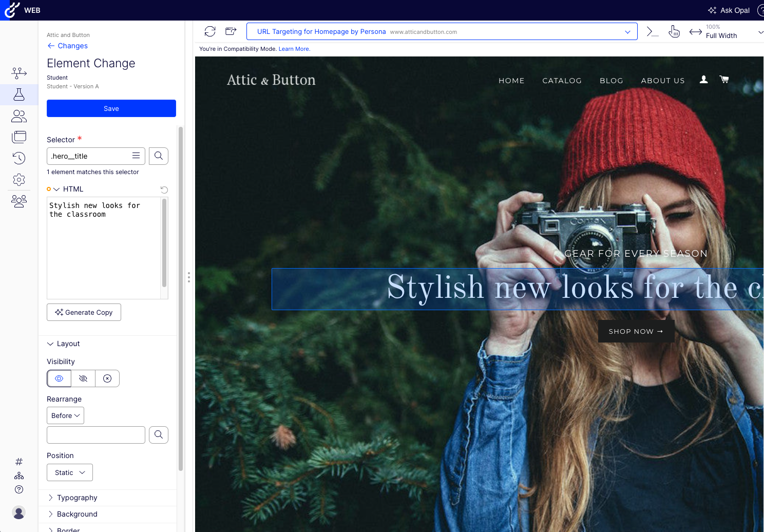Remove element using the circled-x visibility option

[107, 378]
